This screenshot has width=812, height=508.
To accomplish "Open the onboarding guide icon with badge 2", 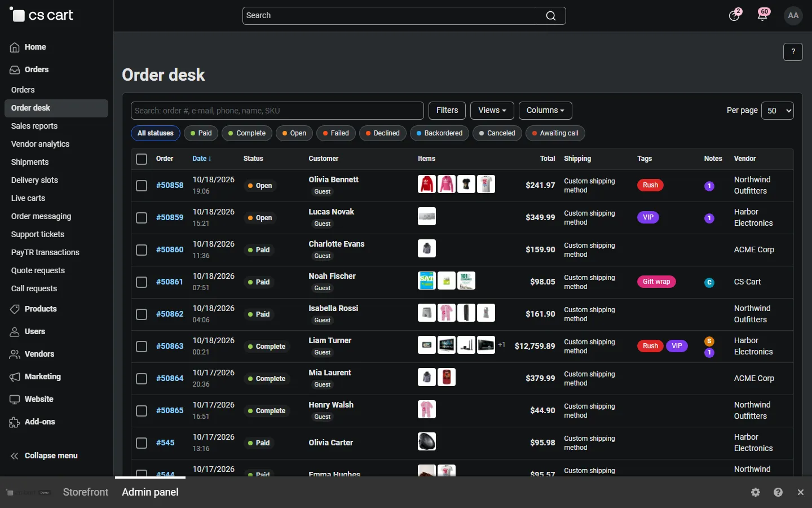I will 734,15.
